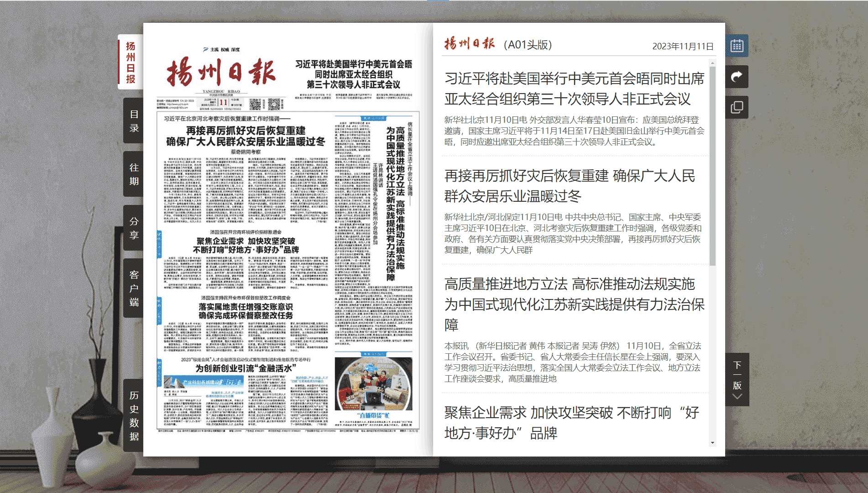This screenshot has width=868, height=493.
Task: Click the article list scrollbar thumb
Action: pos(712,166)
